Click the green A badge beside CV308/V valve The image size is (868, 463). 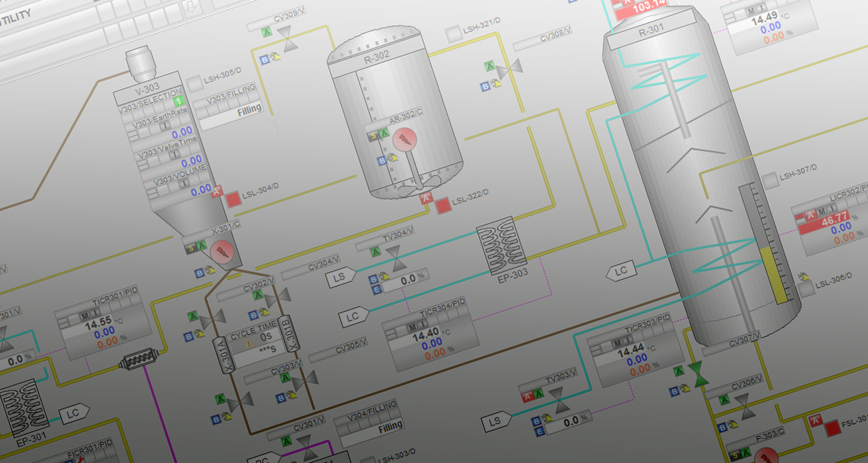coord(490,66)
